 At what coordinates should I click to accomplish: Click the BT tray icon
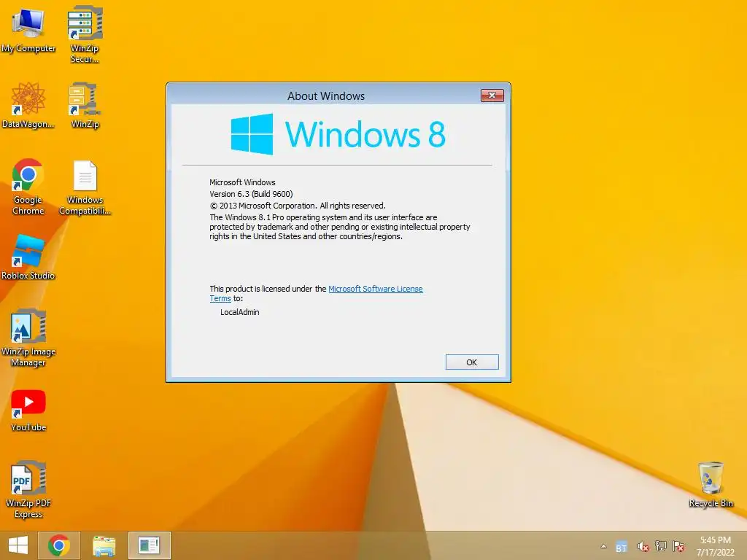(622, 547)
